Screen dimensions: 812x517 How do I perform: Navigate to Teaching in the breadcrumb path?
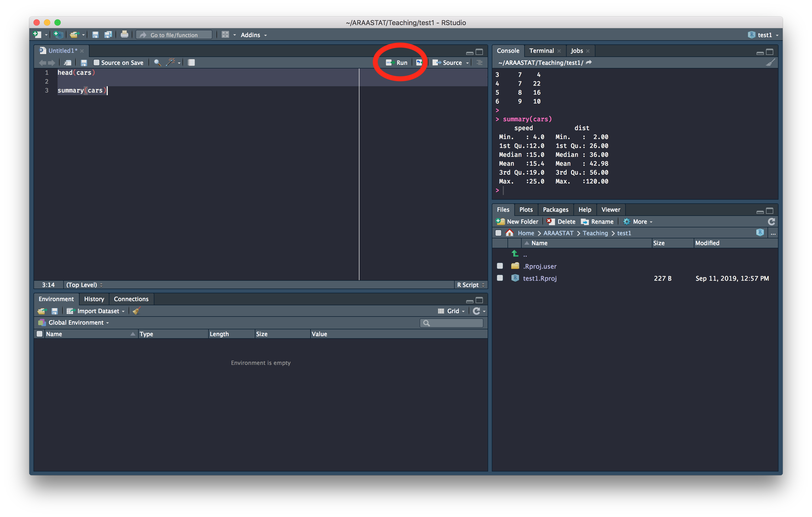click(x=595, y=233)
